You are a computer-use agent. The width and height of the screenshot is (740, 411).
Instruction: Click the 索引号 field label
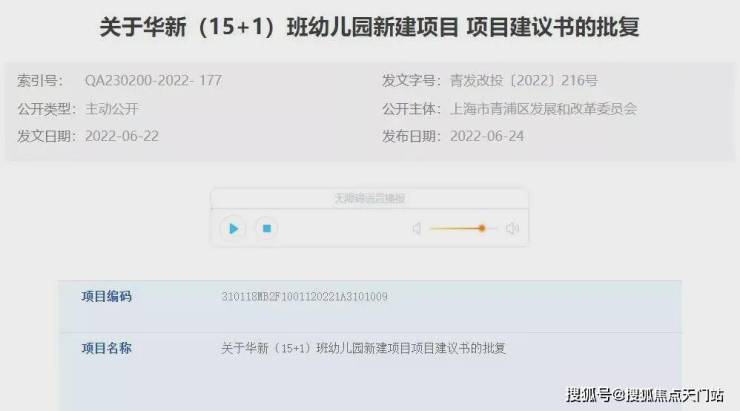point(40,81)
